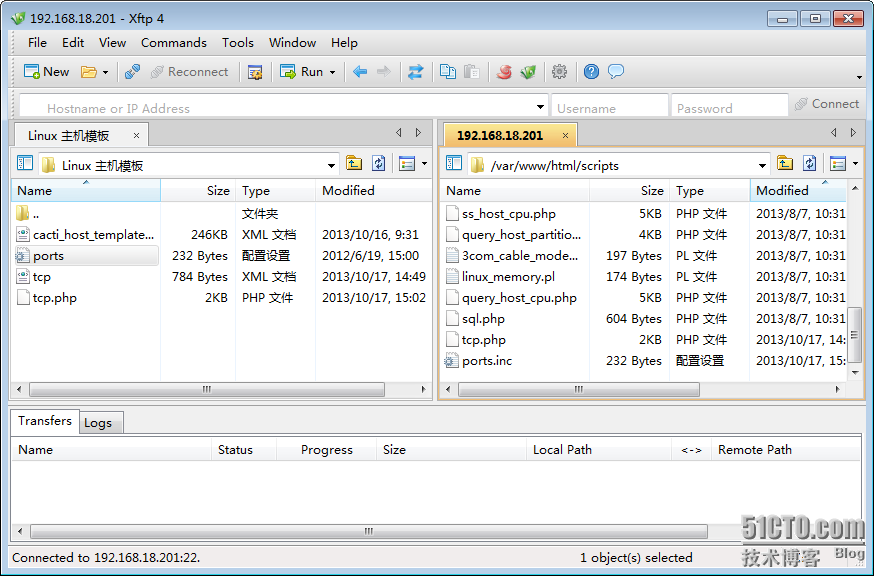Toggle folder tree in local pane
874x576 pixels.
coord(25,163)
